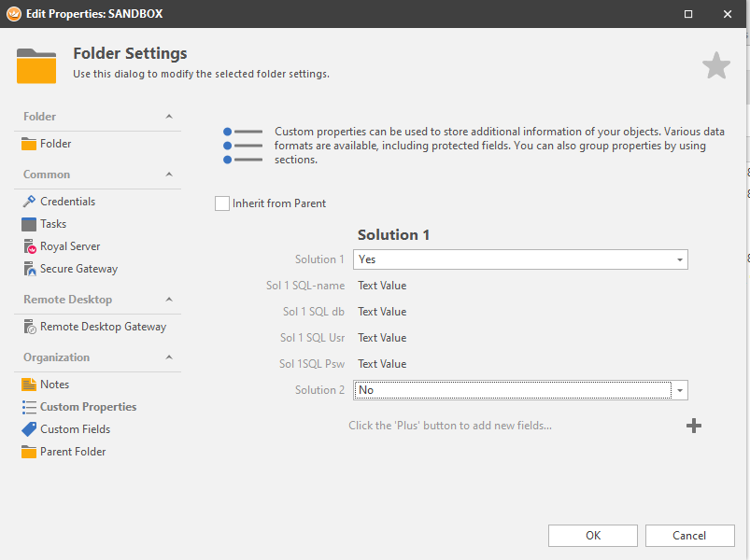Click the favorite star icon
Image resolution: width=750 pixels, height=560 pixels.
click(715, 65)
